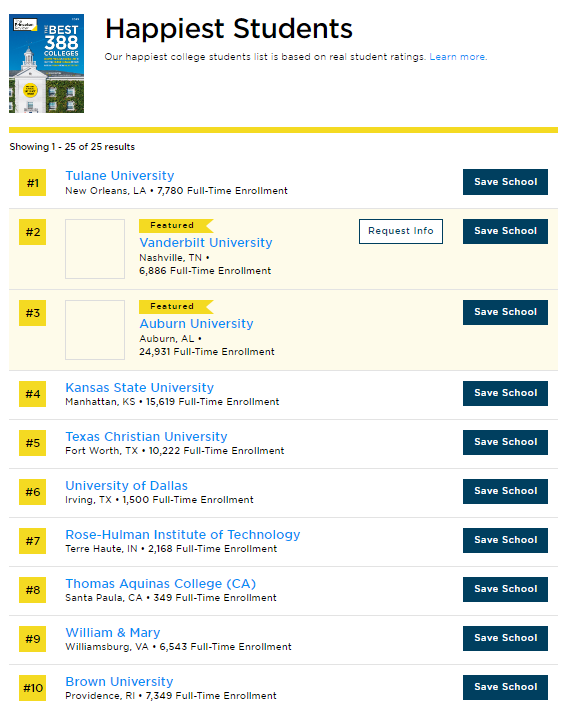This screenshot has height=710, width=565.
Task: Click the Featured tag above Auburn University
Action: pyautogui.click(x=176, y=307)
